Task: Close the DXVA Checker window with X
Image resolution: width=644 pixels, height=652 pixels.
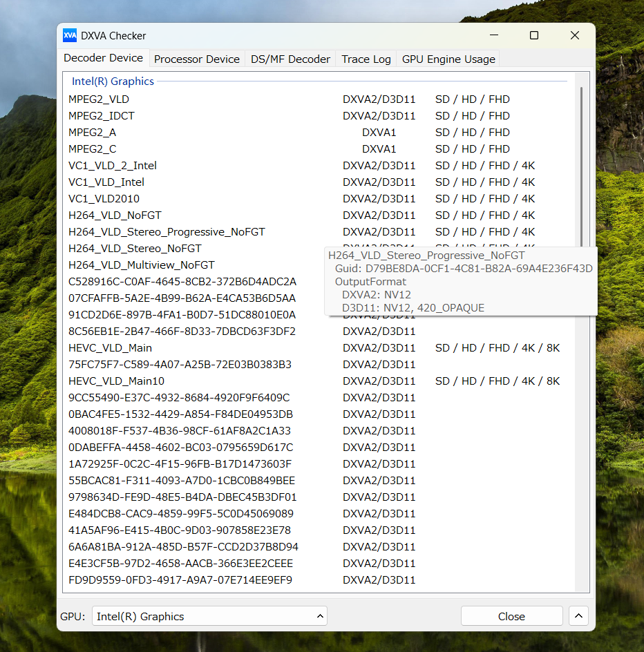Action: (574, 35)
